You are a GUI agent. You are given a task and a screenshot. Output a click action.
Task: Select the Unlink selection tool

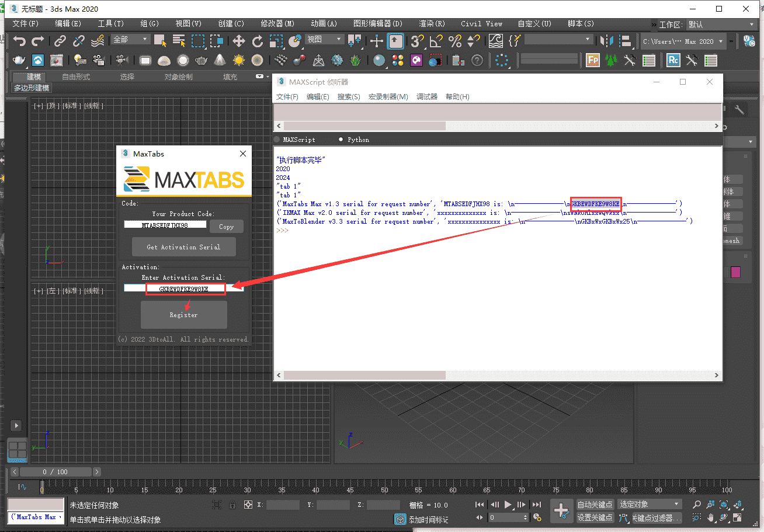79,41
